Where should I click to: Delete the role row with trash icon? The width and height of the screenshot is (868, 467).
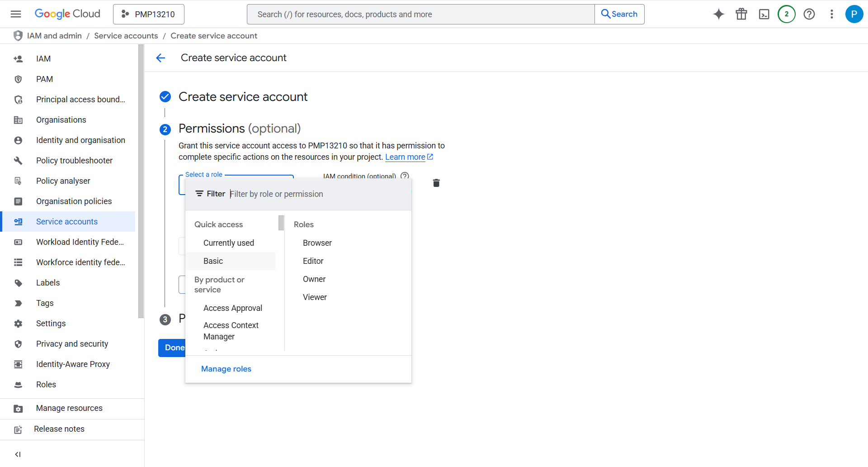[x=436, y=183]
